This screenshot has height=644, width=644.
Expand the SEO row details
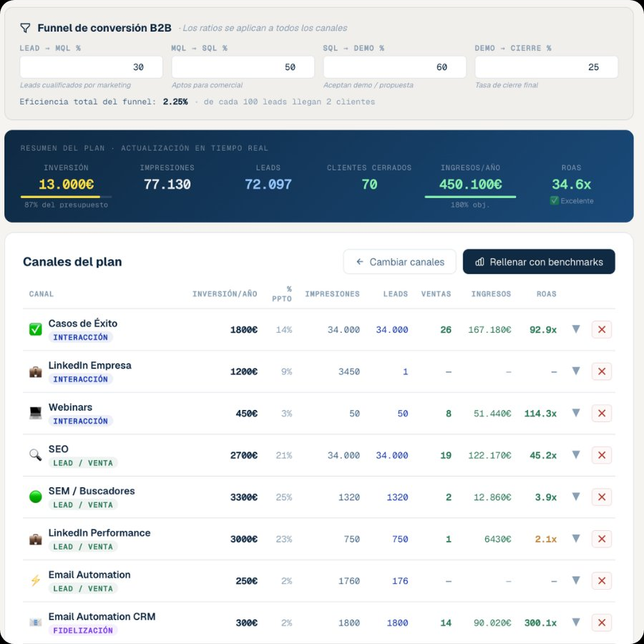click(576, 454)
